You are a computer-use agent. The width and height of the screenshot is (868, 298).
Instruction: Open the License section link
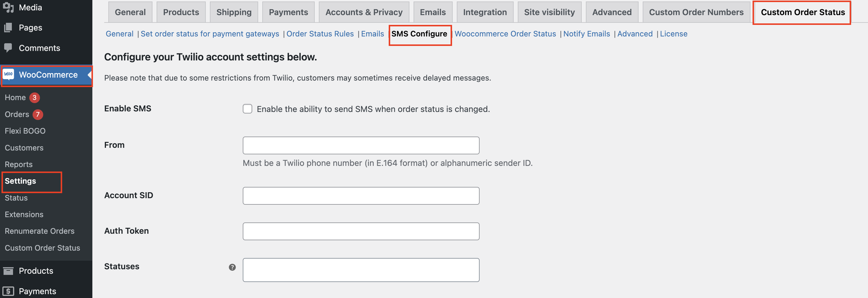point(673,34)
